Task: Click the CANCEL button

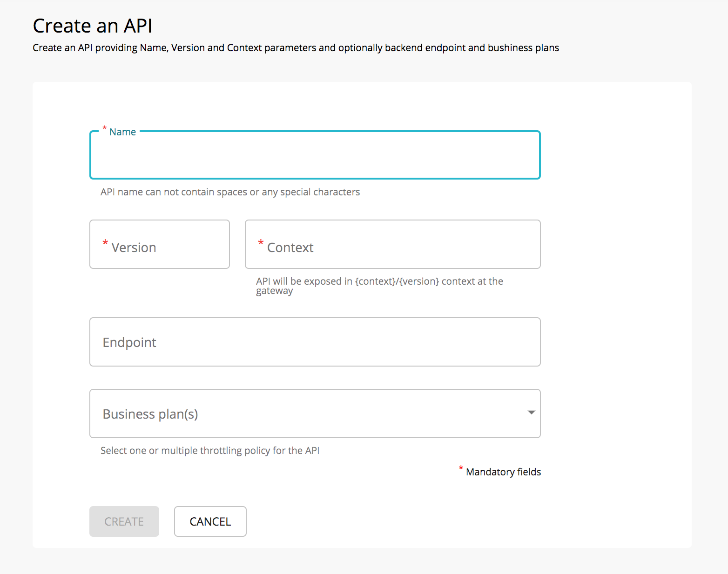Action: [x=210, y=521]
